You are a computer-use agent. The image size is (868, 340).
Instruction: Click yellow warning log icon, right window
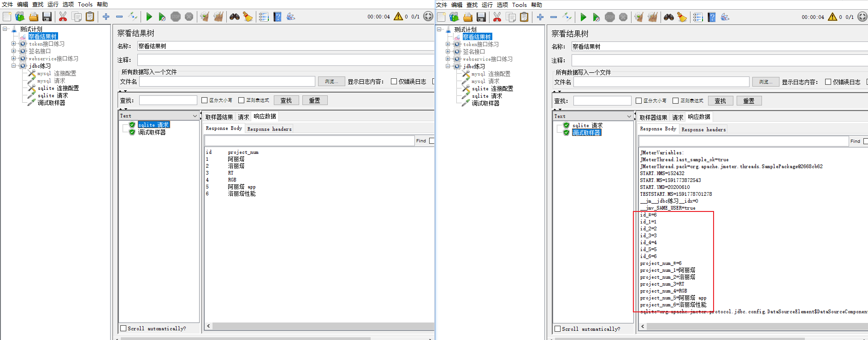click(833, 17)
